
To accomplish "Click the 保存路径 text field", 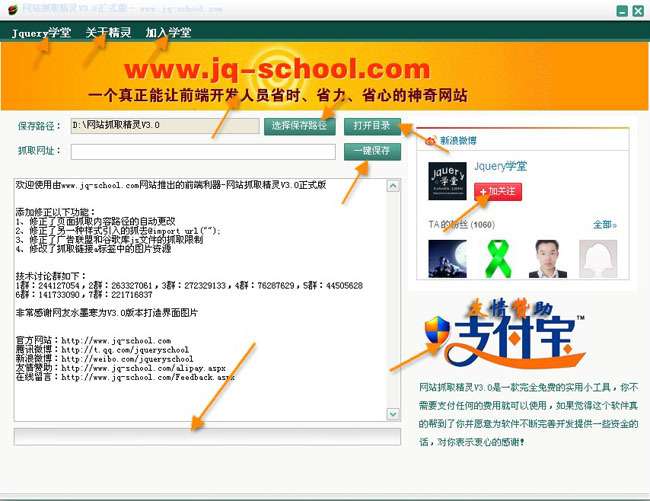I will 165,126.
